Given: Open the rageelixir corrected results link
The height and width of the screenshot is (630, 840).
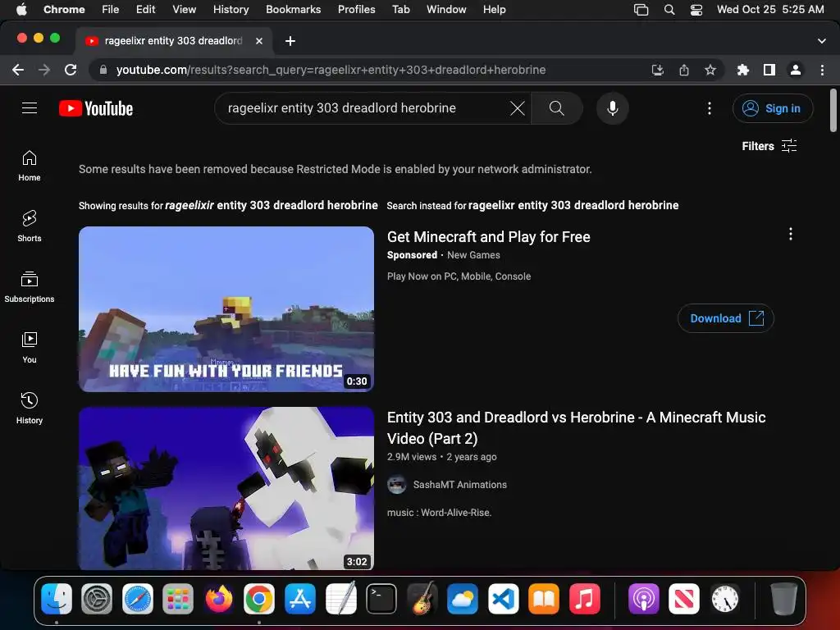Looking at the screenshot, I should (x=271, y=205).
